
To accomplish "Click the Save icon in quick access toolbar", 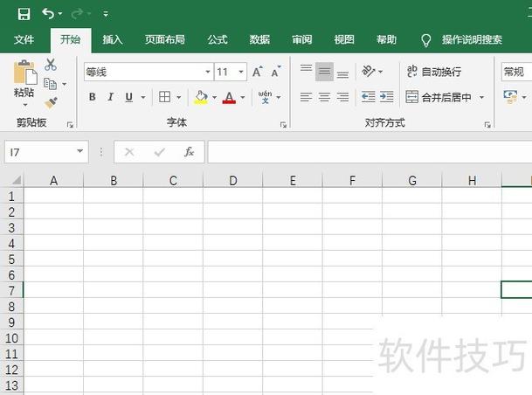I will click(x=24, y=14).
